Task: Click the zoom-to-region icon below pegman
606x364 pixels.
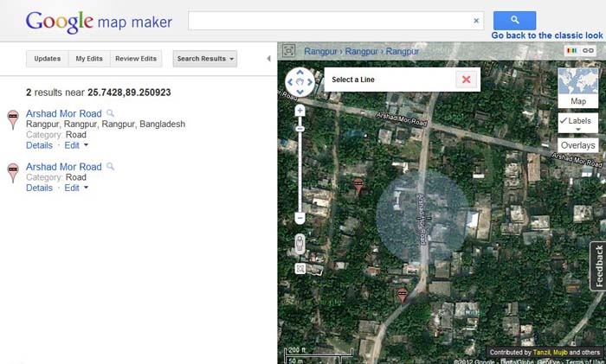Action: pyautogui.click(x=300, y=268)
